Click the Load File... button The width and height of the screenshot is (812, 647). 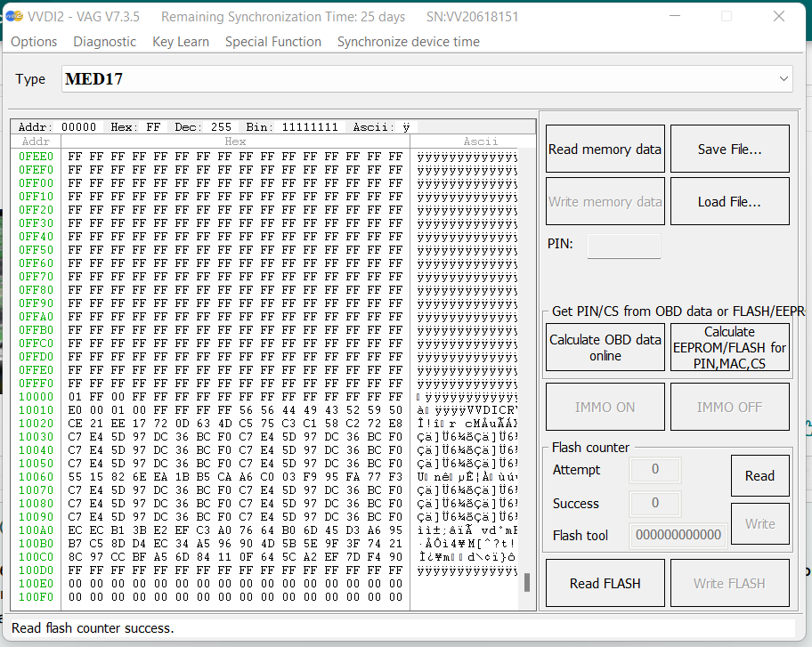729,202
